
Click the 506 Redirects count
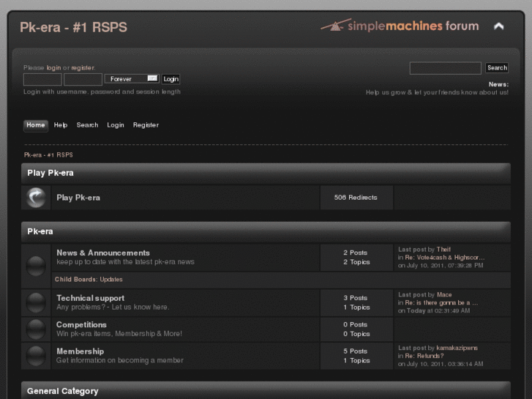click(x=356, y=197)
